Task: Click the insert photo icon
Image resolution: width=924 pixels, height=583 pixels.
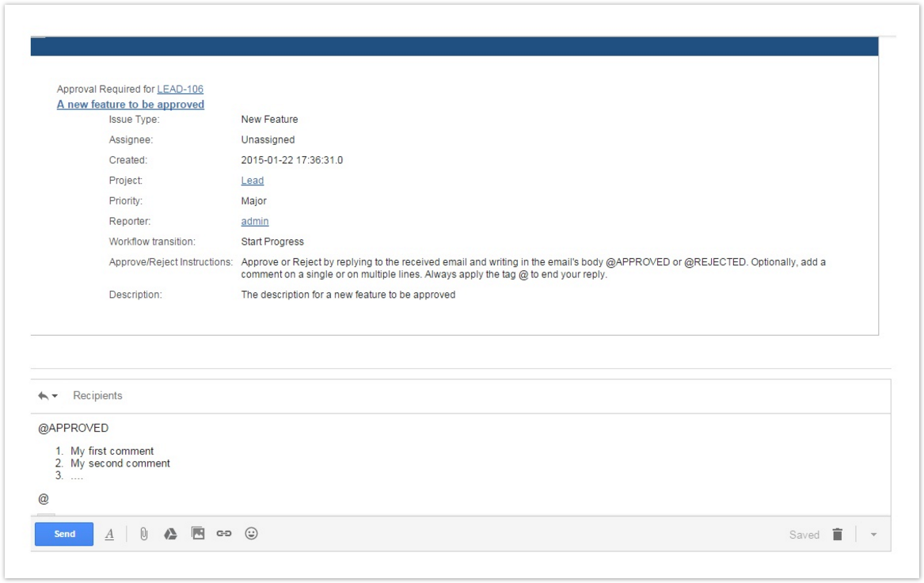Action: click(x=198, y=534)
